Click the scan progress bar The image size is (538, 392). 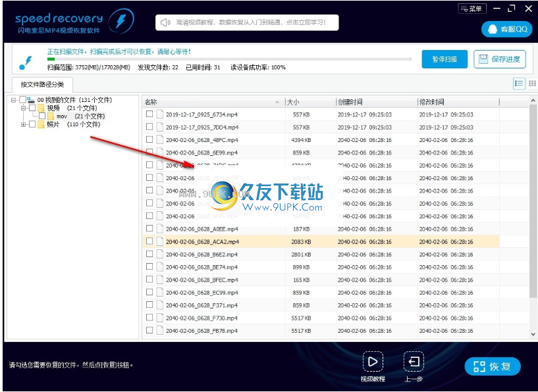point(229,59)
